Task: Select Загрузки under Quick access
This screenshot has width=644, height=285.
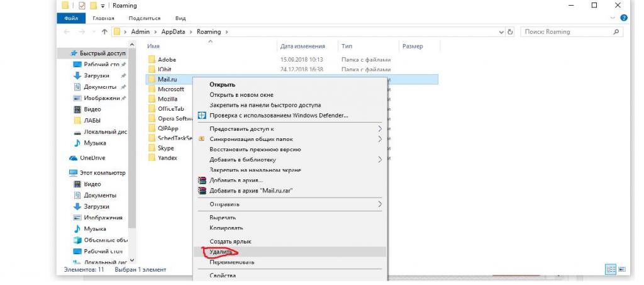Action: pyautogui.click(x=96, y=75)
